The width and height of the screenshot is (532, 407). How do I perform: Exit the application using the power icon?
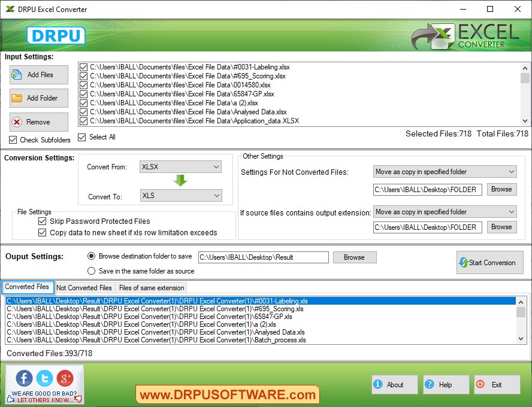(480, 385)
